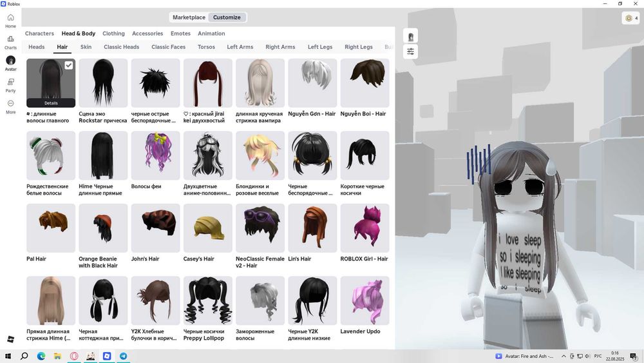Equip Casey's Hair

click(x=208, y=228)
